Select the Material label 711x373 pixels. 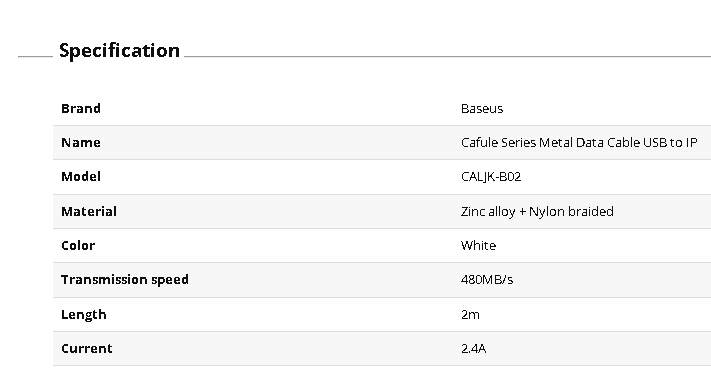coord(89,212)
